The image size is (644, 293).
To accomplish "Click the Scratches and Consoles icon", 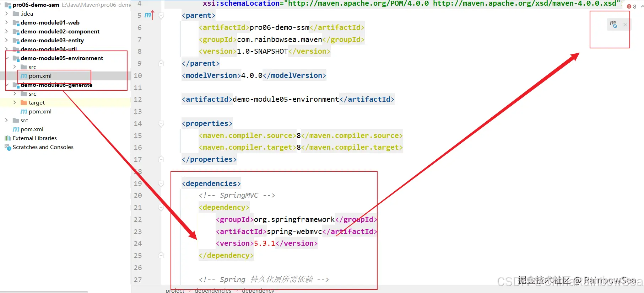I will pos(8,147).
